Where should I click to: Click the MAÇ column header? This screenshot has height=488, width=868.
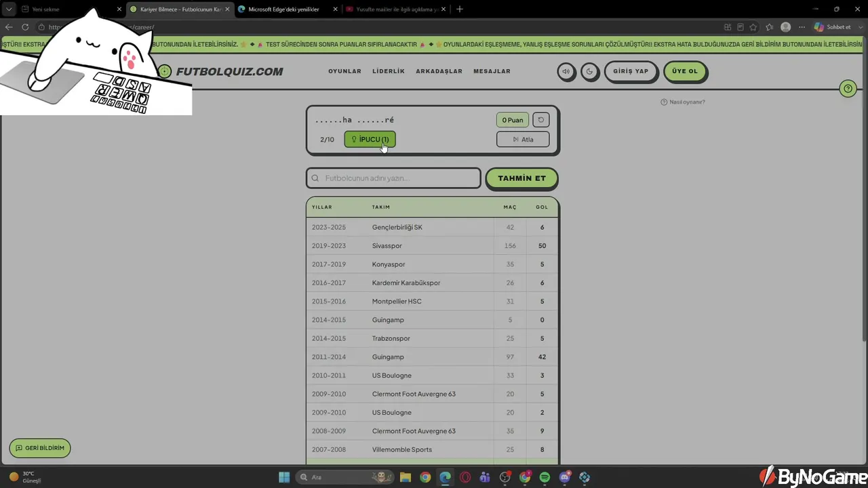pyautogui.click(x=510, y=207)
